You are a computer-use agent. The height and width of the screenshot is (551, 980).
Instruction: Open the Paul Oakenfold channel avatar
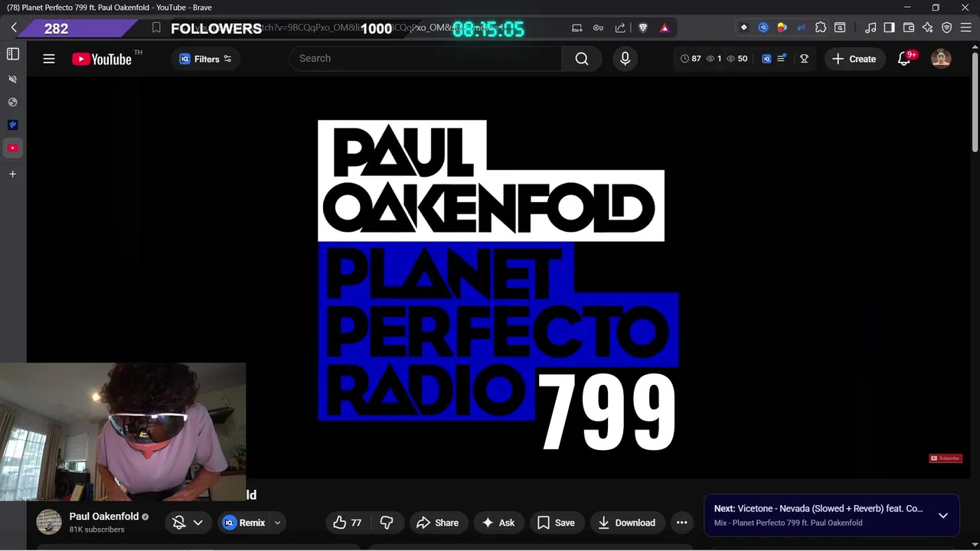click(x=49, y=522)
